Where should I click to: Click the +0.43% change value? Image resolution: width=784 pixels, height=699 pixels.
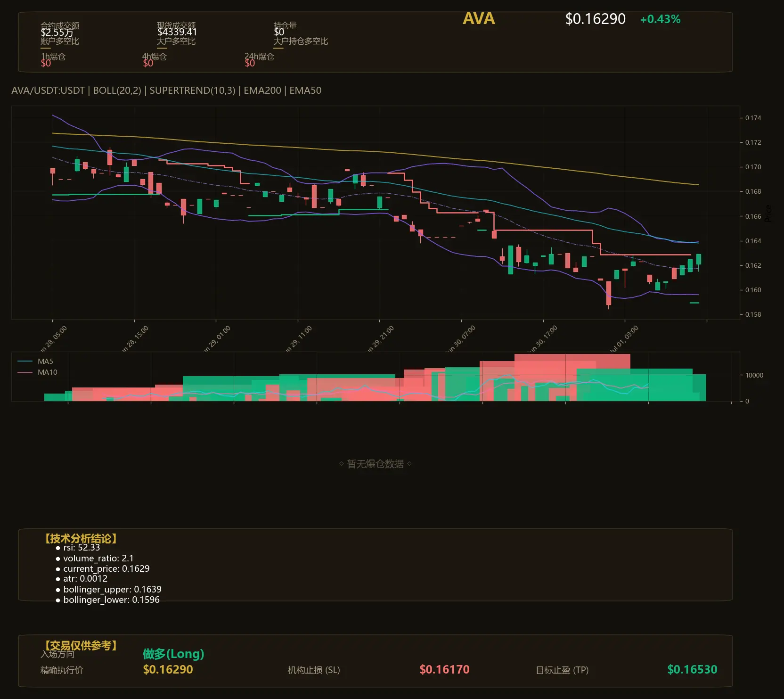(660, 19)
